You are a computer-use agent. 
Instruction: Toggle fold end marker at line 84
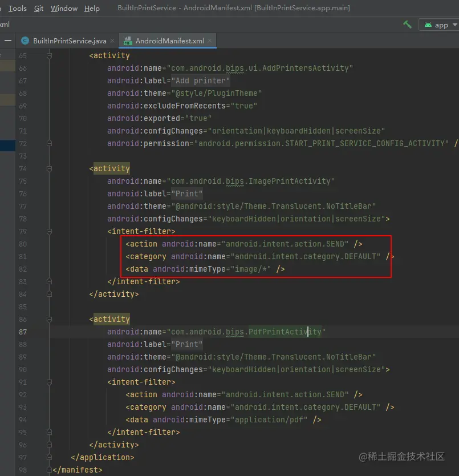[49, 294]
